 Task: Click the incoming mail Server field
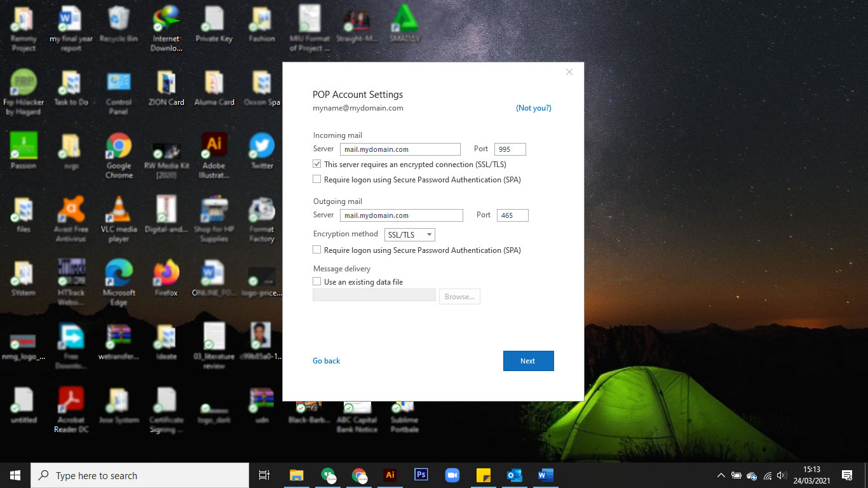pyautogui.click(x=400, y=149)
